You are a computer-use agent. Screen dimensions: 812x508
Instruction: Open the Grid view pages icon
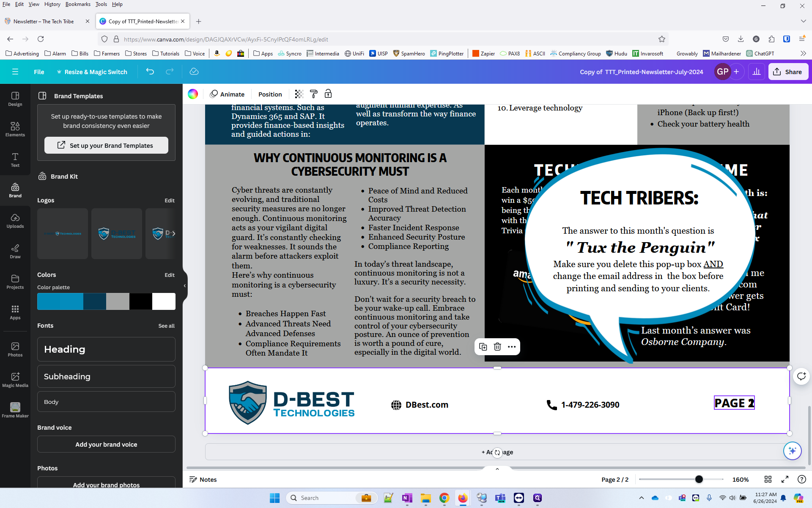pyautogui.click(x=768, y=479)
